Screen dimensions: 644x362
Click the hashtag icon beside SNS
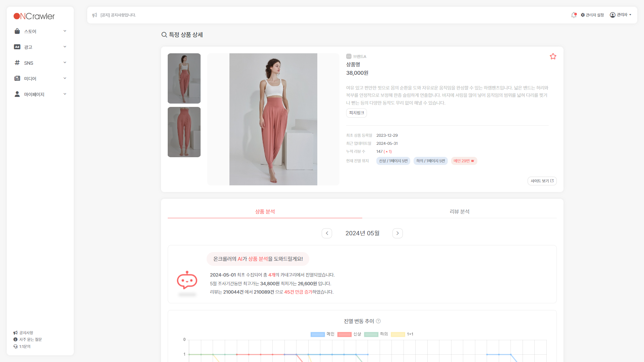coord(17,63)
